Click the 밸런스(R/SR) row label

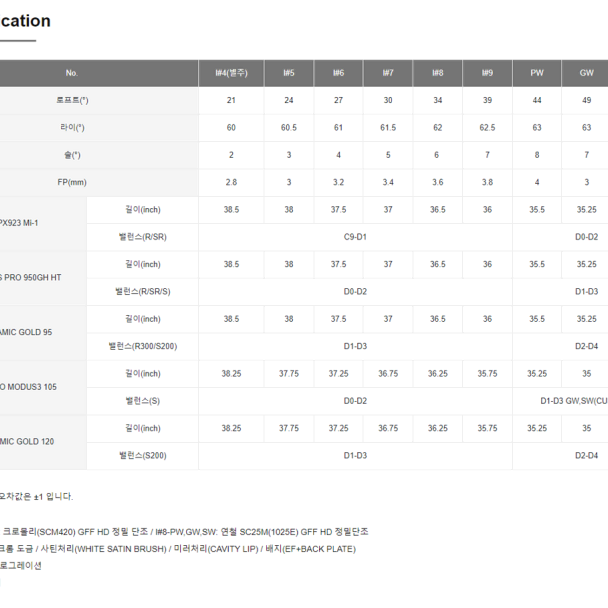pos(143,237)
